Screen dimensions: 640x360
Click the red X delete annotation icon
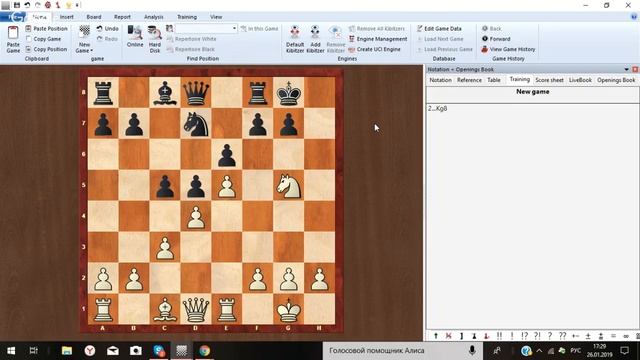(x=449, y=336)
